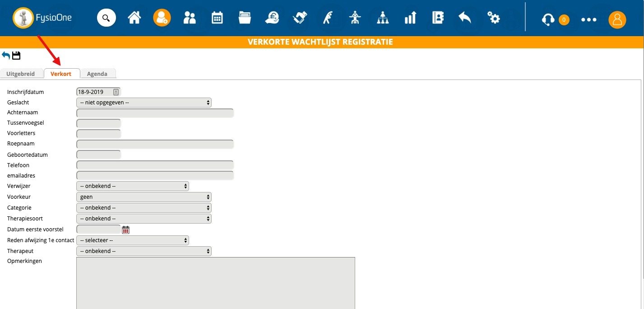Open the settings gears icon
The width and height of the screenshot is (644, 309).
pos(493,18)
